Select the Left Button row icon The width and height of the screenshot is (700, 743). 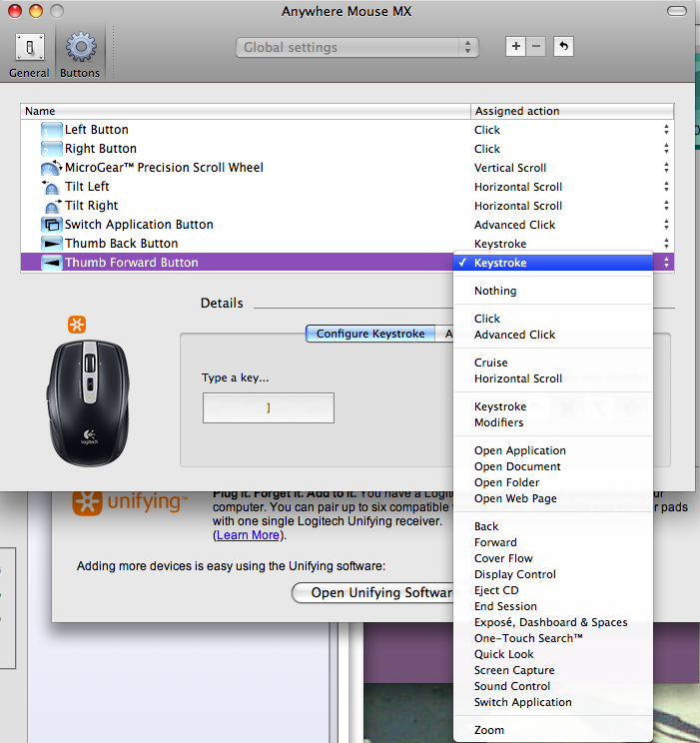[51, 130]
